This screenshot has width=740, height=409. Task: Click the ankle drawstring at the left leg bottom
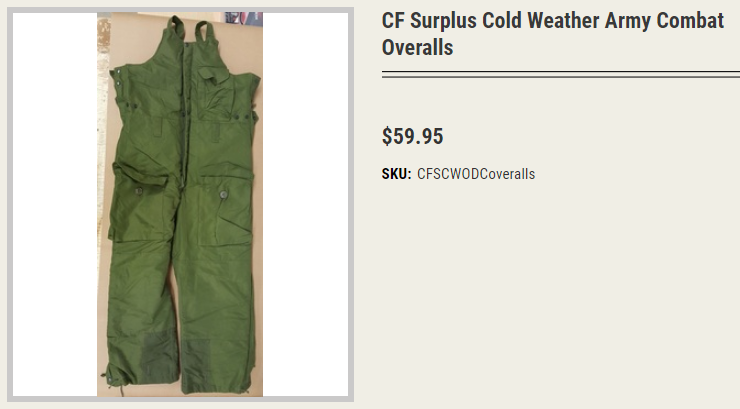point(111,378)
